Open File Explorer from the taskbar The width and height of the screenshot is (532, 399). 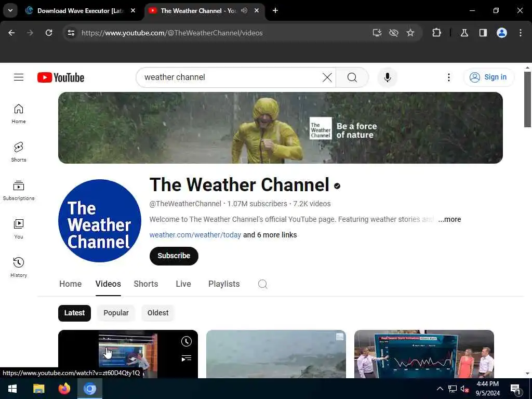[38, 389]
